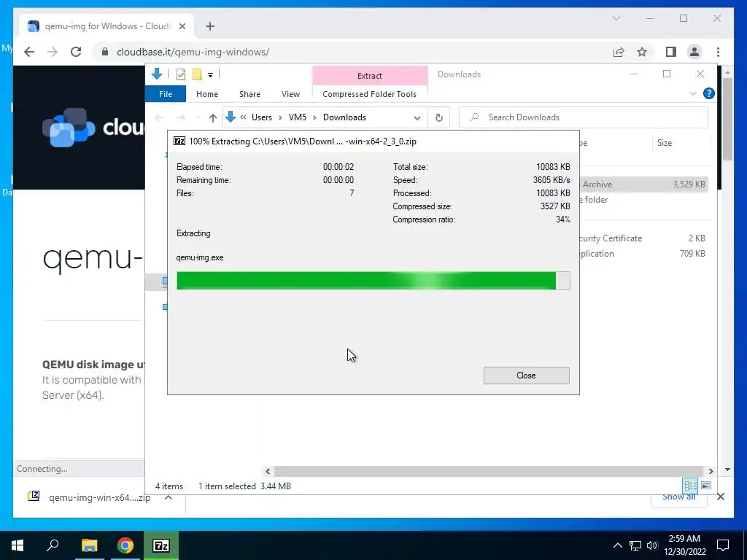Open the File menu in Explorer
747x560 pixels.
[x=166, y=94]
